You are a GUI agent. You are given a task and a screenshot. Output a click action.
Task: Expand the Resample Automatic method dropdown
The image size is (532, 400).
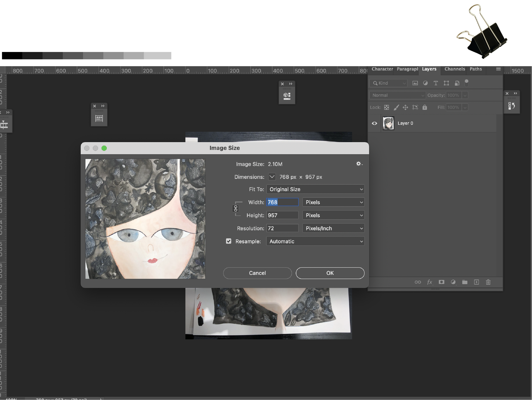click(315, 241)
